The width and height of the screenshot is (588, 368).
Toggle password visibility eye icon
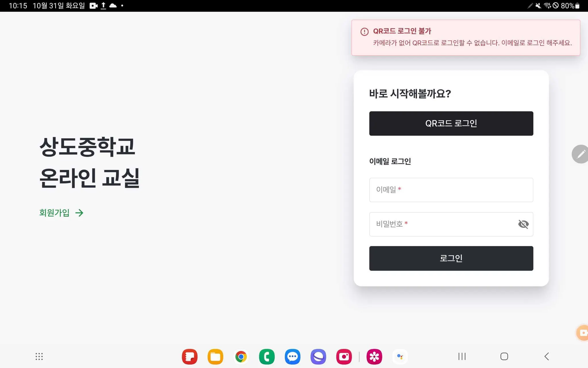pos(523,224)
